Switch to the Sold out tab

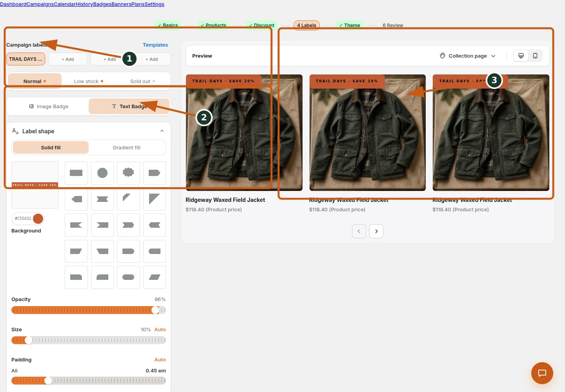[143, 81]
